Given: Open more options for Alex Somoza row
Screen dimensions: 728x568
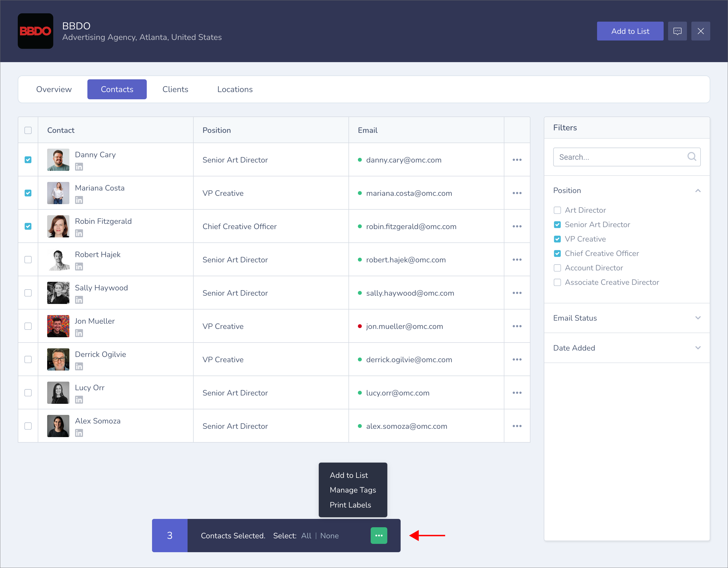Looking at the screenshot, I should [x=517, y=427].
